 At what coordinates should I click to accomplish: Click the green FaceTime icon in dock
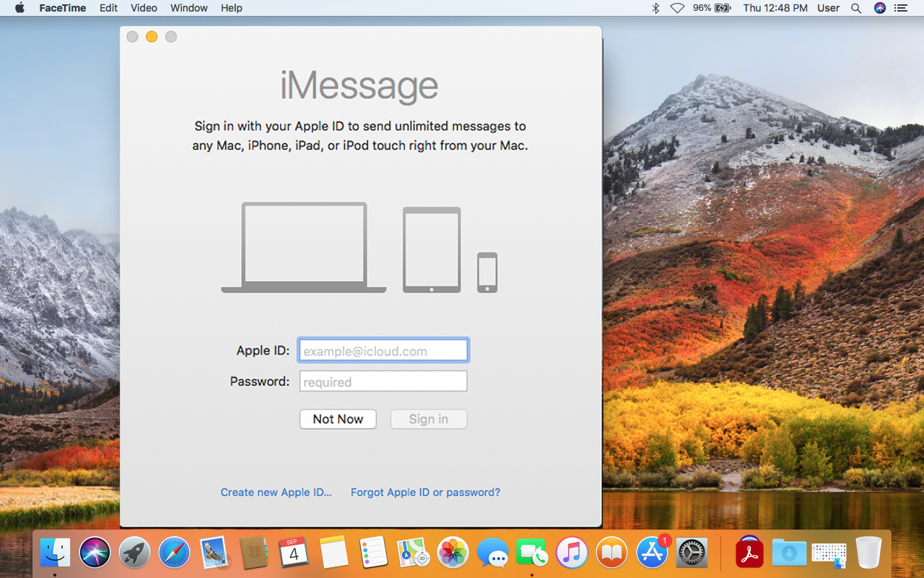[x=533, y=553]
